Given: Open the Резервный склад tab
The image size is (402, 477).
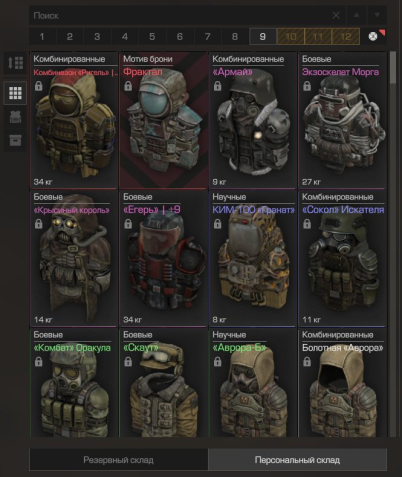Looking at the screenshot, I should pyautogui.click(x=119, y=460).
